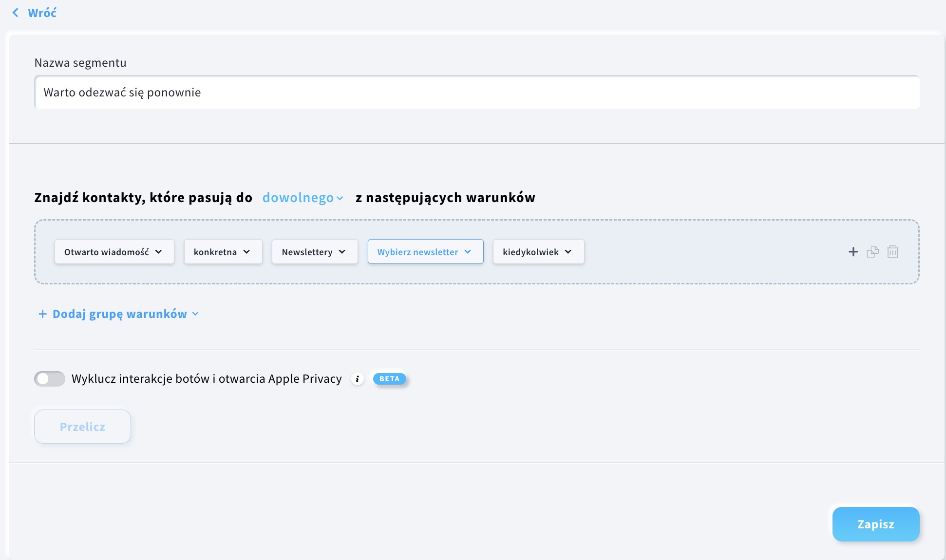
Task: Open the Otwarto wiadomość dropdown
Action: click(x=114, y=252)
